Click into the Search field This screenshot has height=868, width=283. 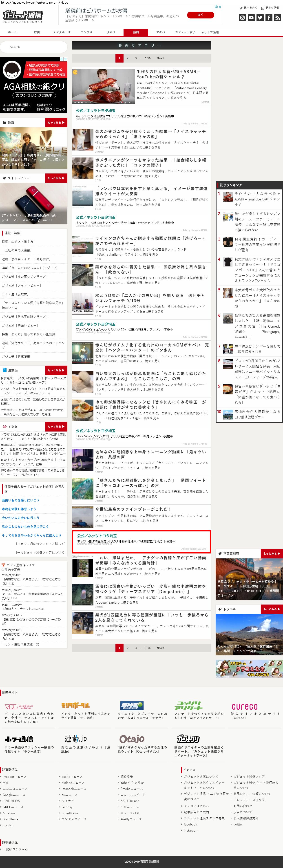pos(34,47)
